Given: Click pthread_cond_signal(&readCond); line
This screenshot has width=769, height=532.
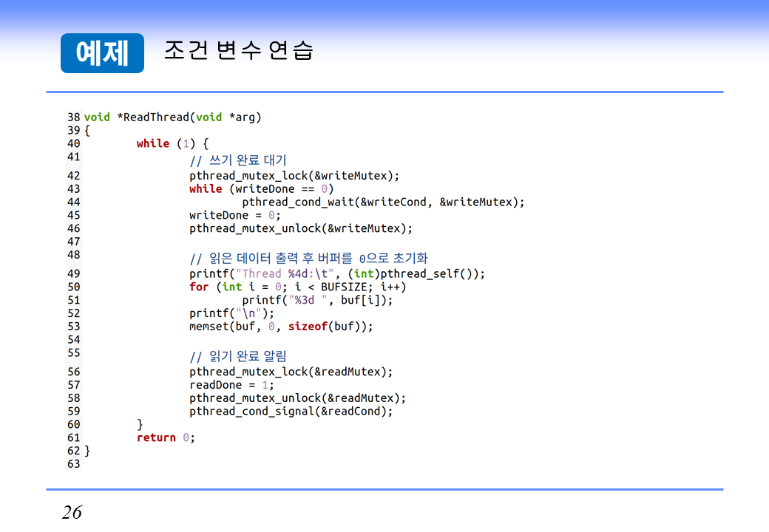Looking at the screenshot, I should click(x=291, y=412).
